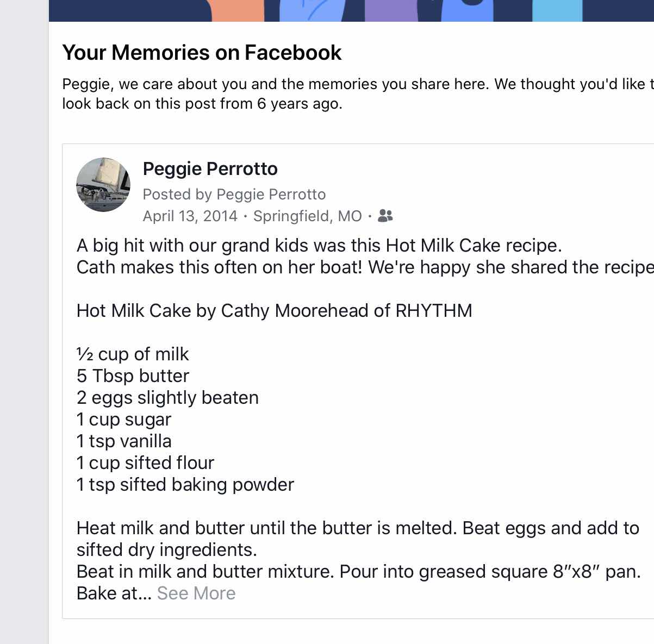The height and width of the screenshot is (644, 654).
Task: Expand the post with See More
Action: click(196, 593)
